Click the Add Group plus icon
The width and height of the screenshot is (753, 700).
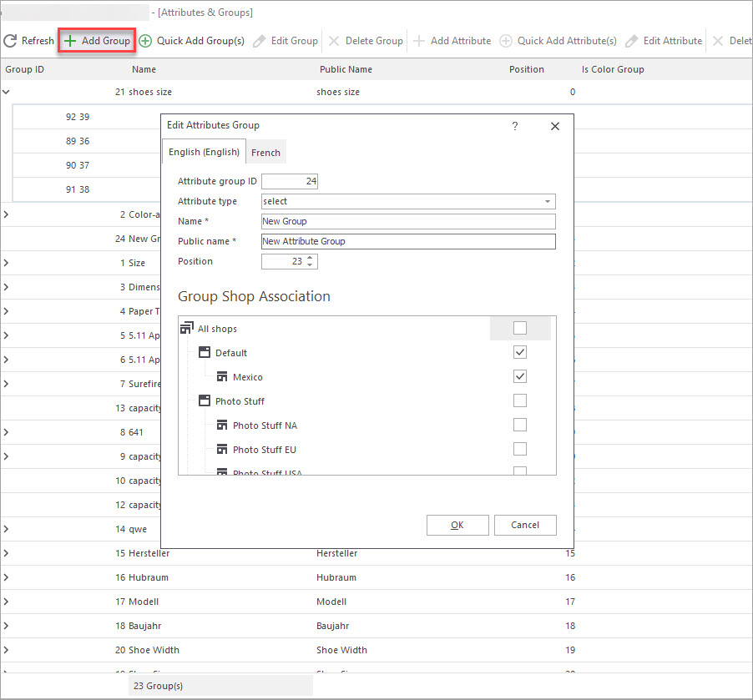click(x=70, y=41)
